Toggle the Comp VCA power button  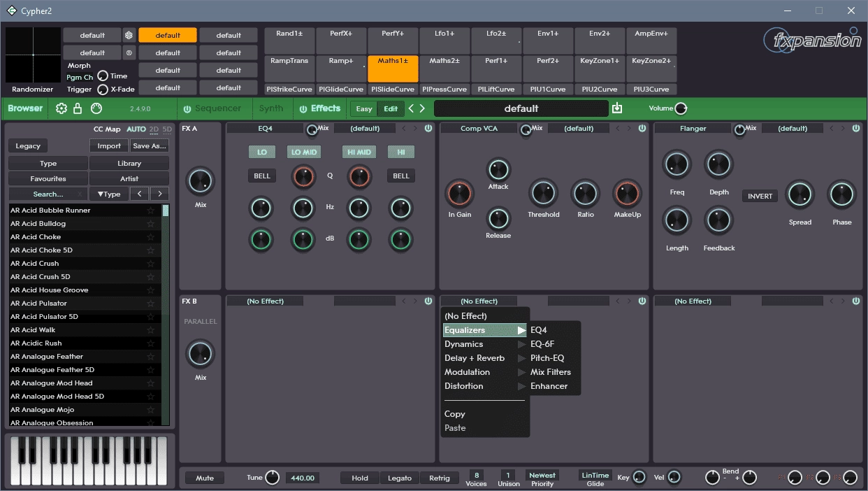click(x=642, y=128)
